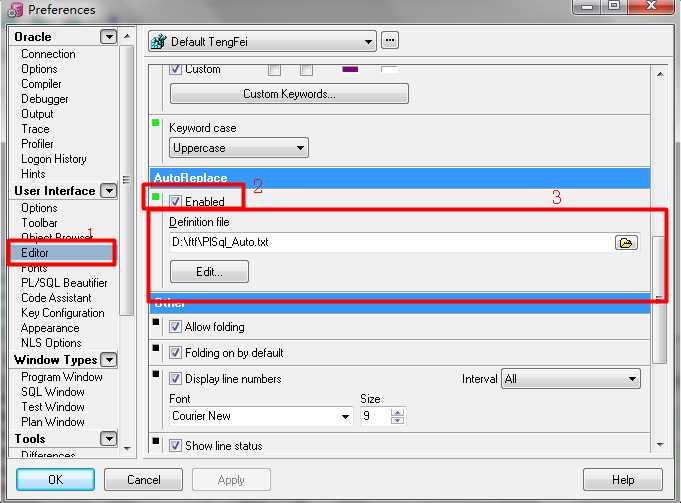Select Hints preferences

click(x=33, y=174)
